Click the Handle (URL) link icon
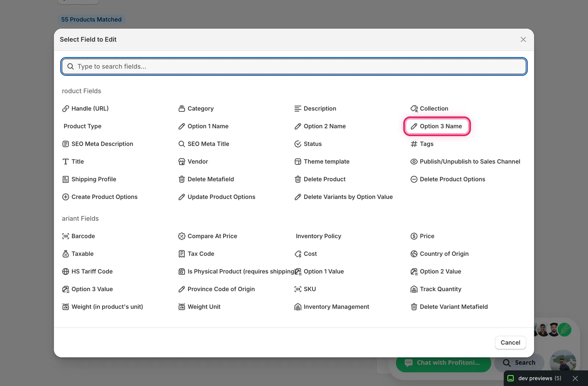The width and height of the screenshot is (588, 386). (65, 109)
